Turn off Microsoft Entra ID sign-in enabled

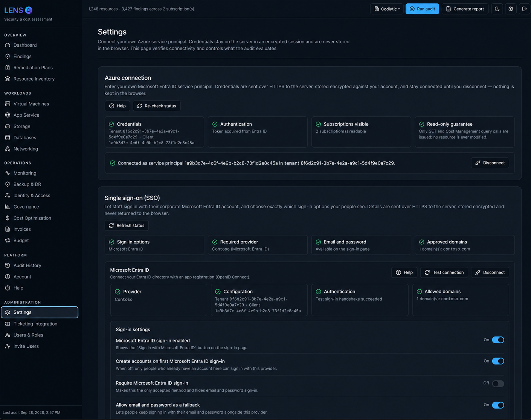(x=498, y=340)
